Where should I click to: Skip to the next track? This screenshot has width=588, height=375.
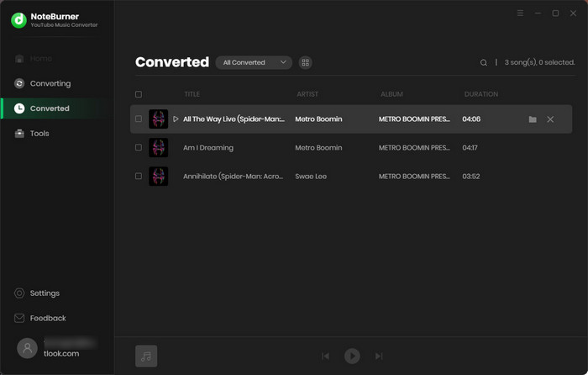tap(379, 356)
